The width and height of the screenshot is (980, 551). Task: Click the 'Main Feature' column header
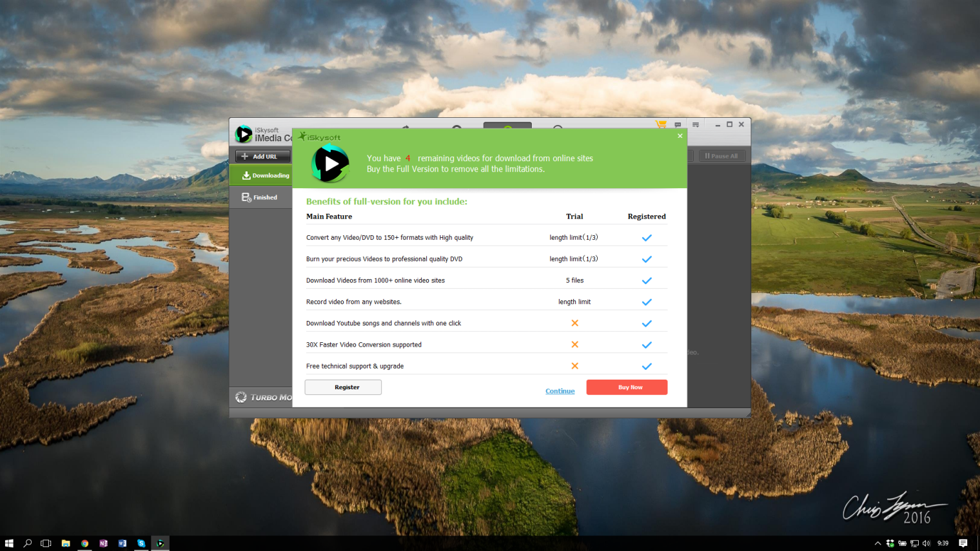329,217
